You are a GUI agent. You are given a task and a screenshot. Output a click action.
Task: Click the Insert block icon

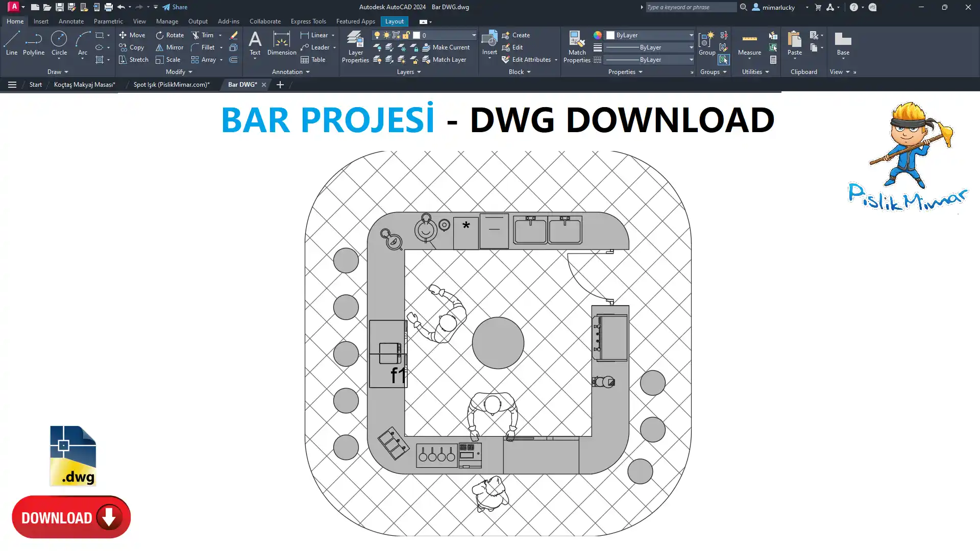point(489,39)
